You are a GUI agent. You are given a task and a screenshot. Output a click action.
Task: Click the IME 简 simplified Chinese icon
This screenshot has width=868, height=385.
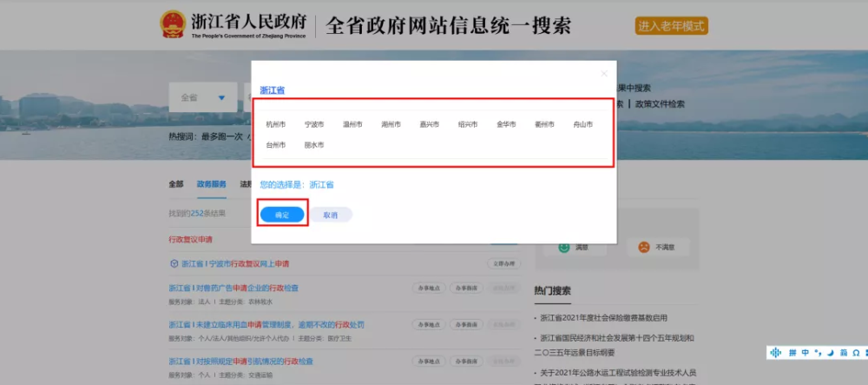(844, 353)
